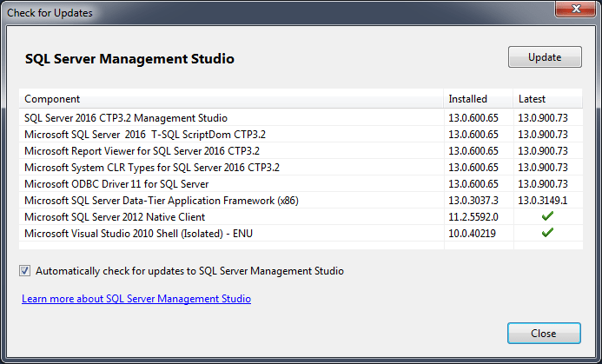This screenshot has height=364, width=602.
Task: Select Microsoft Report Viewer for SQL Server row
Action: (x=142, y=150)
